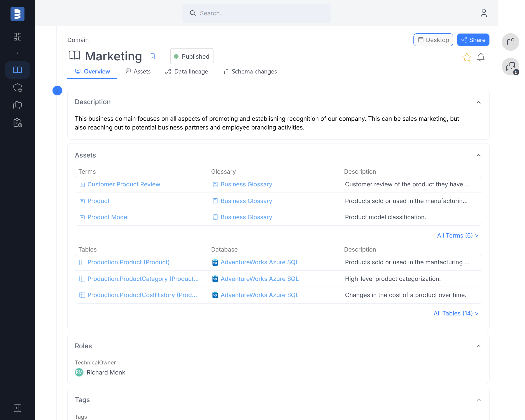The height and width of the screenshot is (420, 525).
Task: Collapse the Roles section
Action: coord(478,346)
